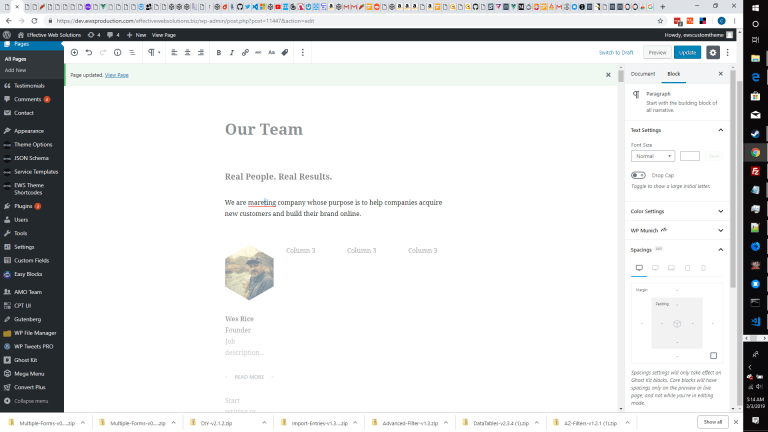Open block more options menu
Image resolution: width=768 pixels, height=432 pixels.
[303, 52]
